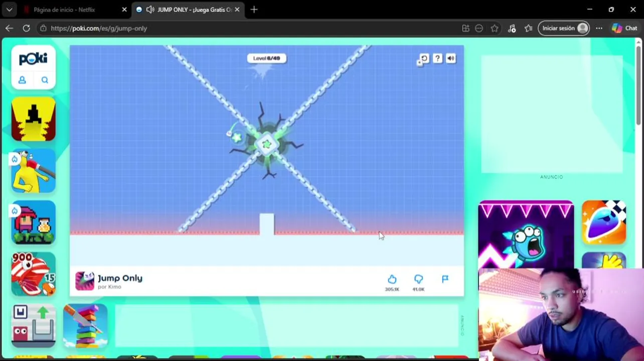Expand the tab actions dropdown arrow
Image resolution: width=644 pixels, height=361 pixels.
click(x=9, y=10)
